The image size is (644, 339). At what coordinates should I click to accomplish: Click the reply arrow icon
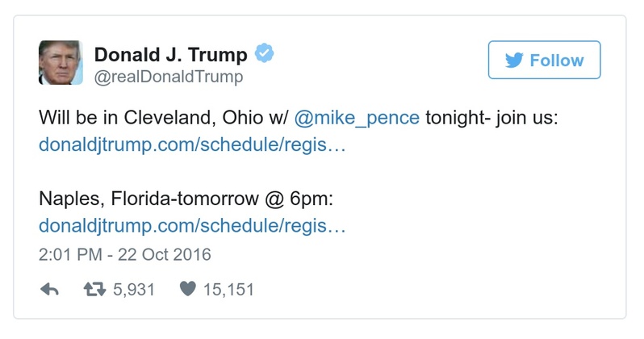tap(50, 289)
